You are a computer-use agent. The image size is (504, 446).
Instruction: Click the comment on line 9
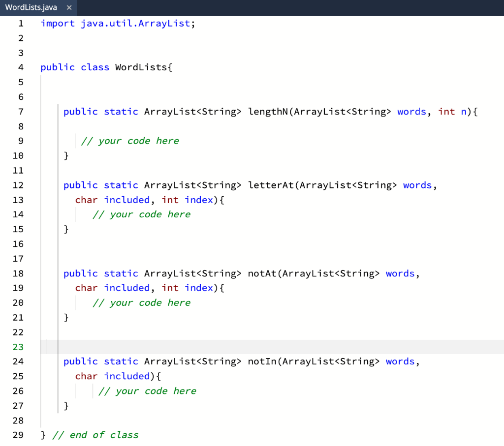[130, 141]
